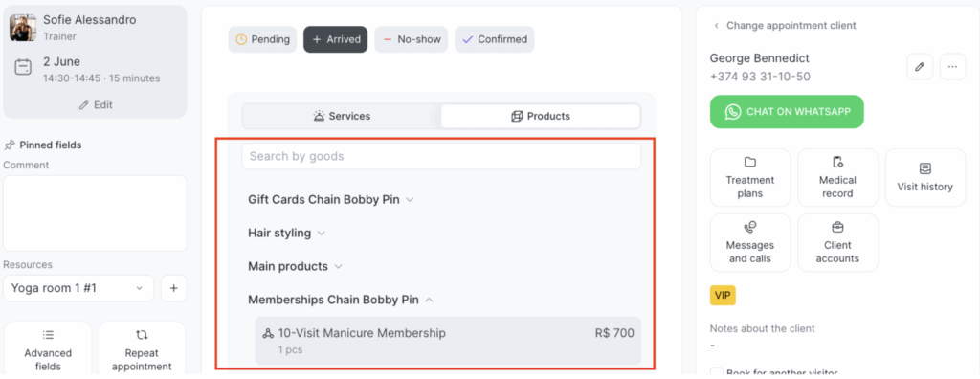Open the three-dots client options menu
This screenshot has height=379, width=980.
point(952,66)
